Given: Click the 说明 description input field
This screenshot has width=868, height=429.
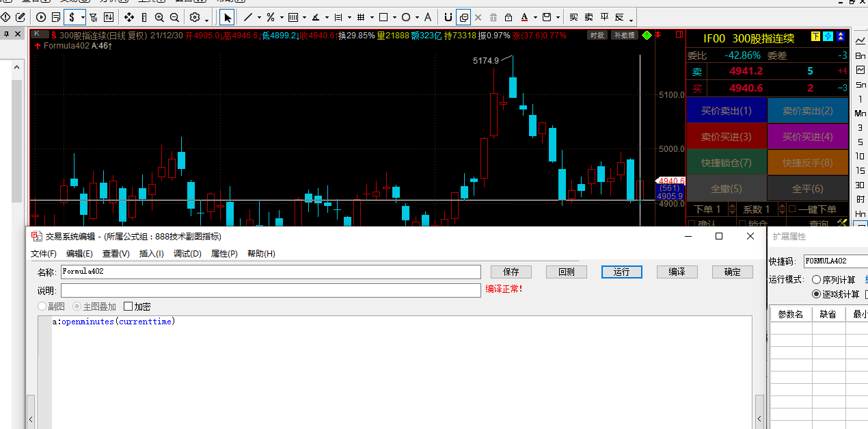Looking at the screenshot, I should coord(271,291).
